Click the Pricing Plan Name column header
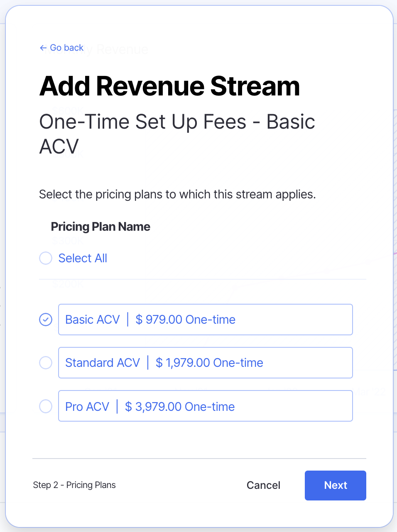 click(100, 227)
